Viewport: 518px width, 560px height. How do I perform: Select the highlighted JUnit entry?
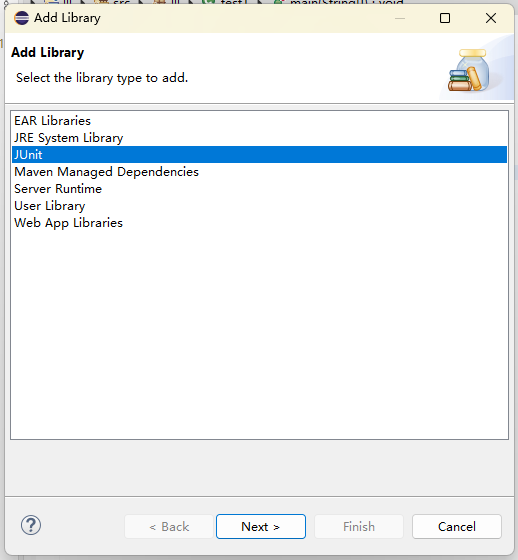tap(259, 155)
